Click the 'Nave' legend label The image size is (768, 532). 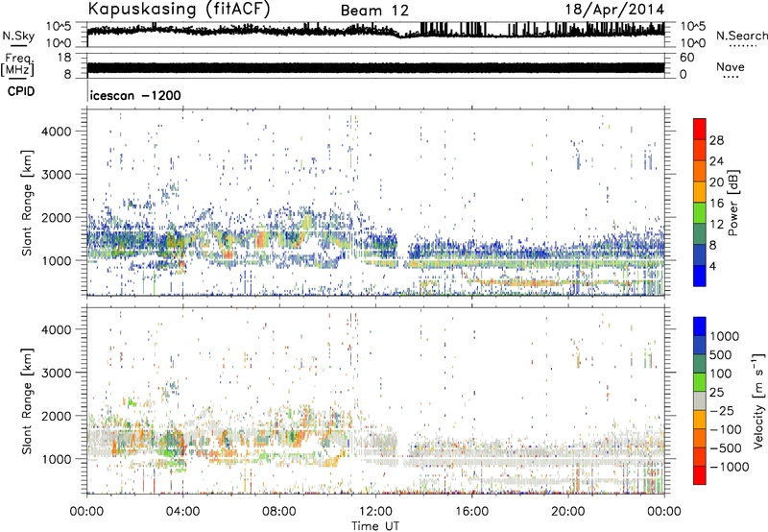coord(731,66)
